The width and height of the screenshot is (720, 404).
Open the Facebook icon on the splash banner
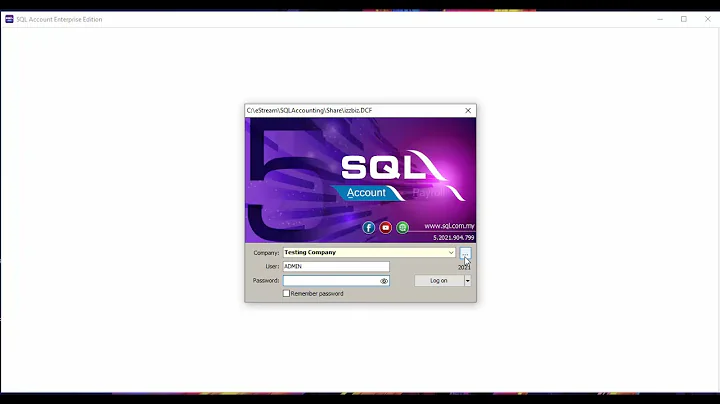tap(369, 228)
